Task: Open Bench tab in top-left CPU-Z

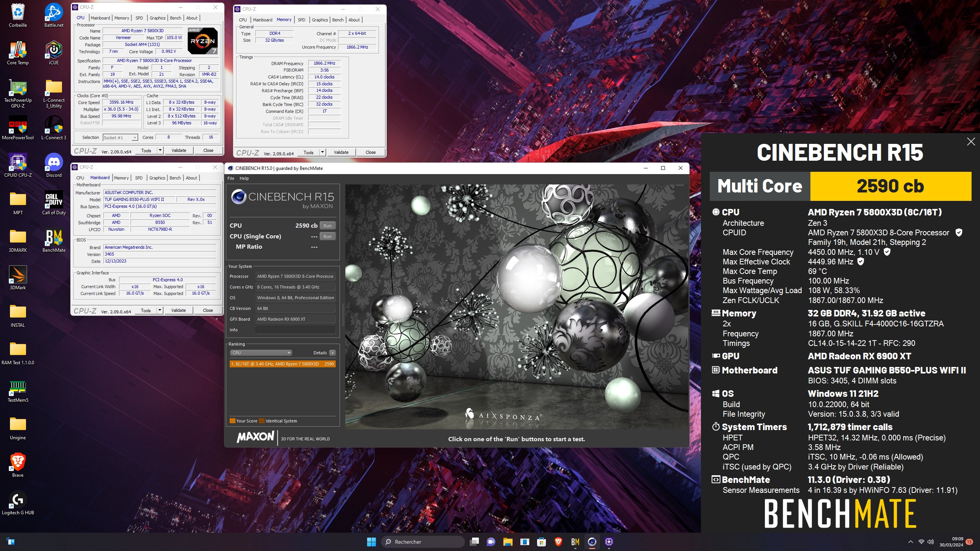Action: 176,18
